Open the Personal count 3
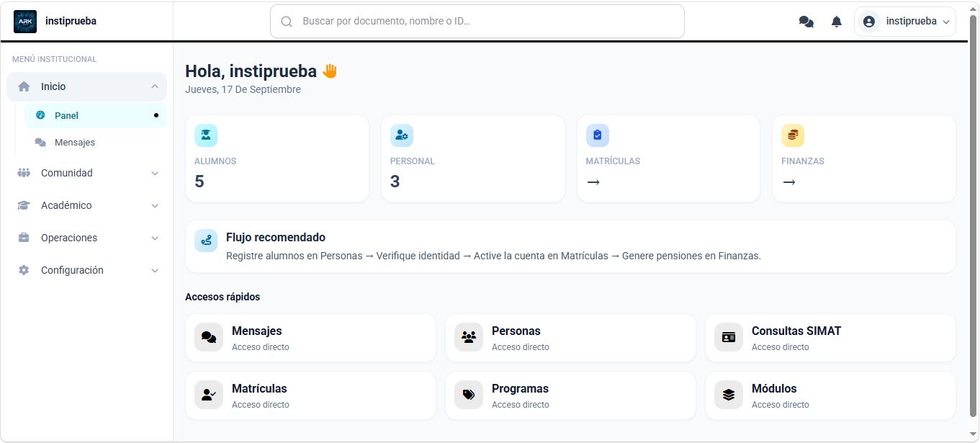Image resolution: width=980 pixels, height=443 pixels. click(395, 182)
